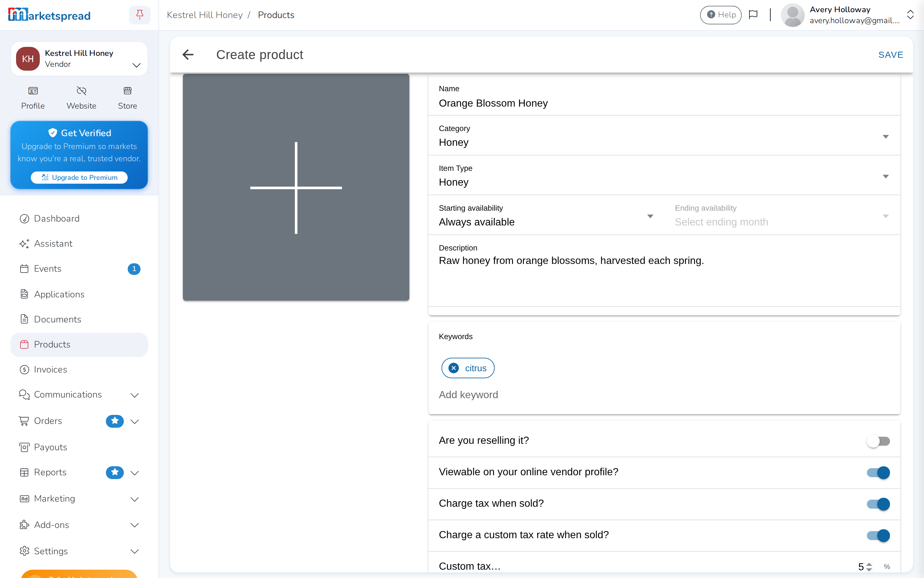Viewport: 924px width, 578px height.
Task: Toggle 'Are you reselling it?' switch
Action: coord(878,441)
